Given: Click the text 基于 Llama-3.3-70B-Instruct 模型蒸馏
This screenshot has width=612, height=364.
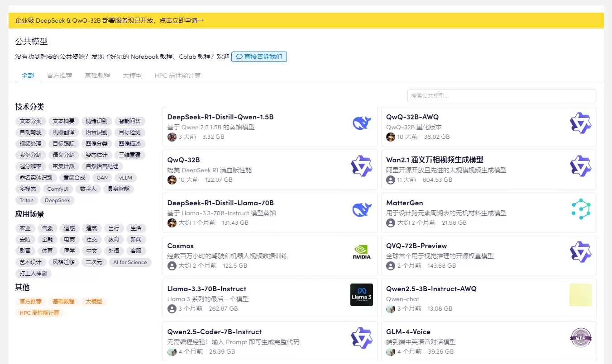Looking at the screenshot, I should [222, 213].
